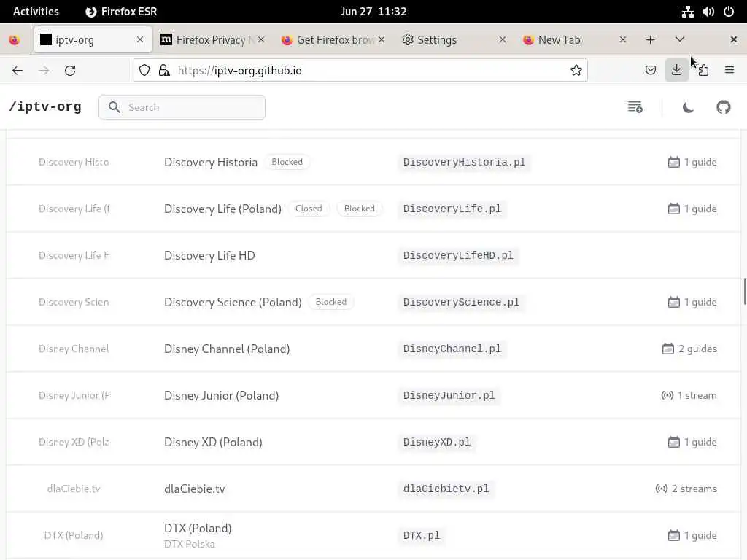Copy the DiscoveryScience.pl channel ID
This screenshot has width=747, height=560.
(461, 302)
